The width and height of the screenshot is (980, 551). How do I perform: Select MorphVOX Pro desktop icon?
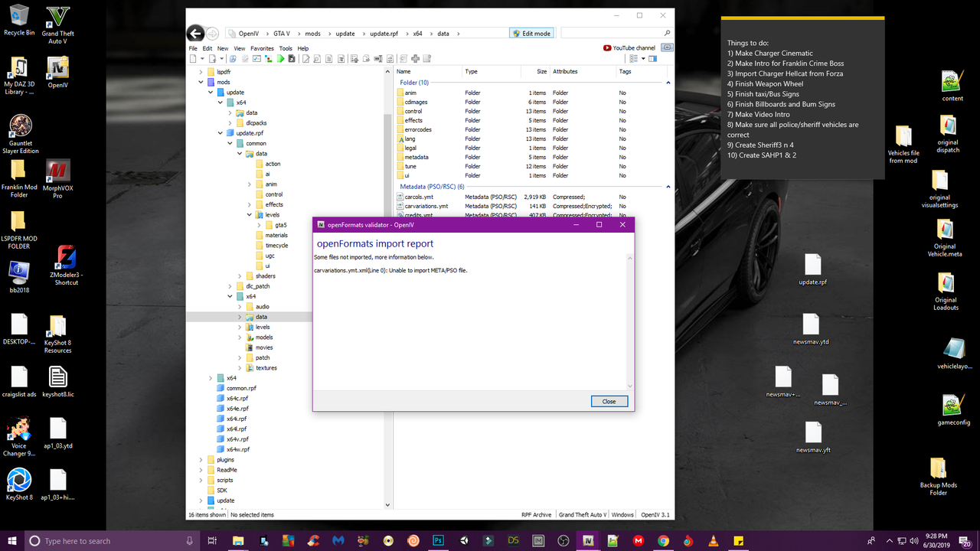(x=57, y=179)
